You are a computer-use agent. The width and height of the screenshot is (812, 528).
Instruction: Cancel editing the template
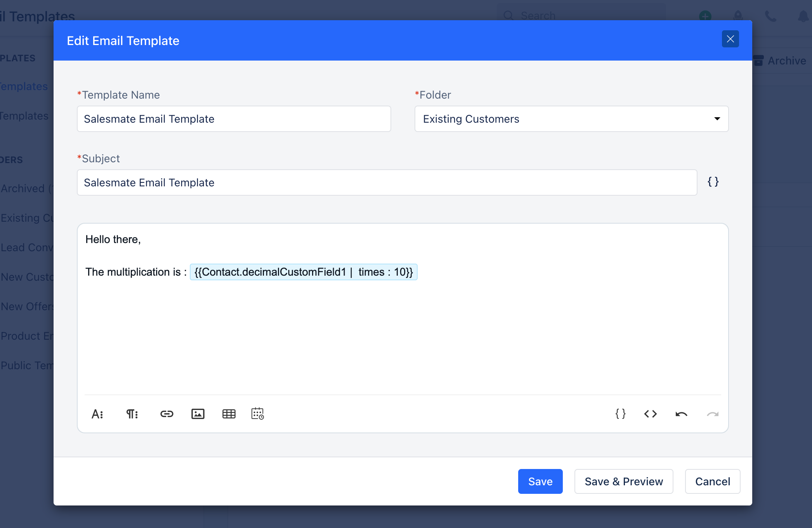[x=713, y=481]
